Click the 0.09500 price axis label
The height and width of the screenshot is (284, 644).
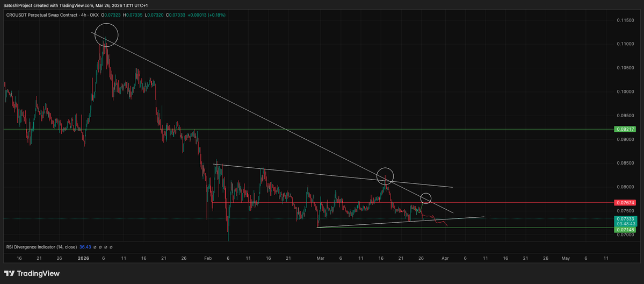(x=625, y=115)
